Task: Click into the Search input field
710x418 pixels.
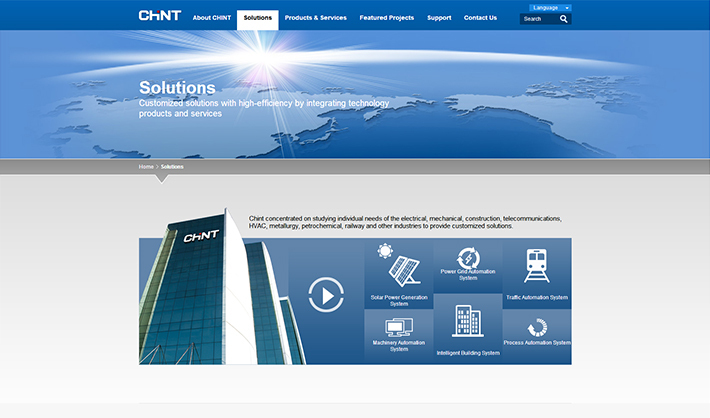Action: point(538,19)
